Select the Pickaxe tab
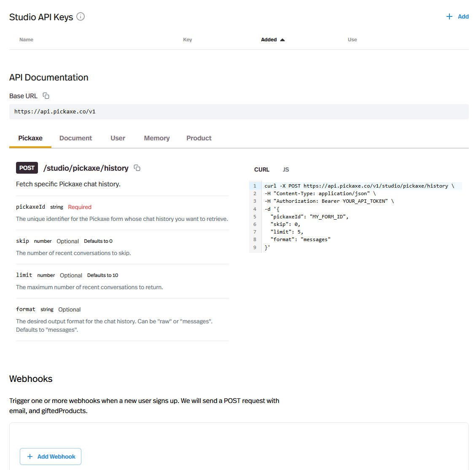Screen dimensions: 476x470 click(30, 138)
